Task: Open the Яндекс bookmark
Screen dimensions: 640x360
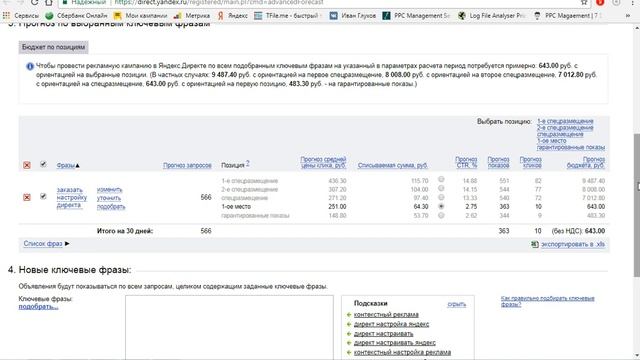Action: (x=232, y=16)
